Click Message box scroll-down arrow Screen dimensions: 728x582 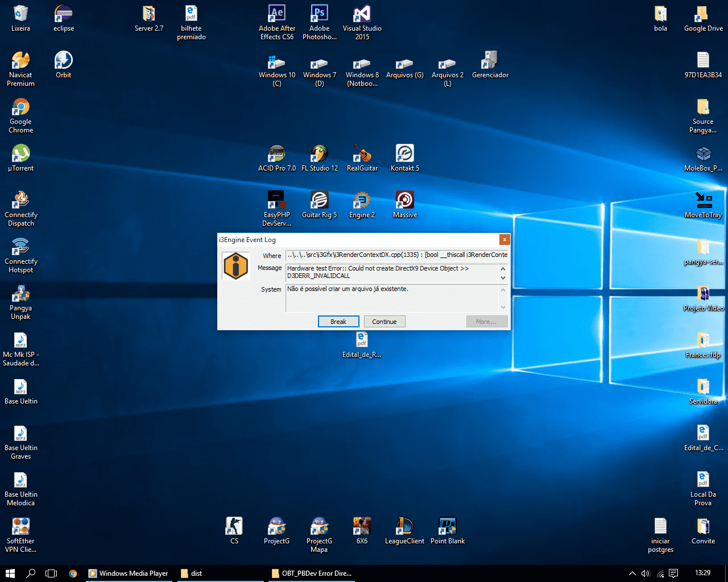pyautogui.click(x=503, y=278)
